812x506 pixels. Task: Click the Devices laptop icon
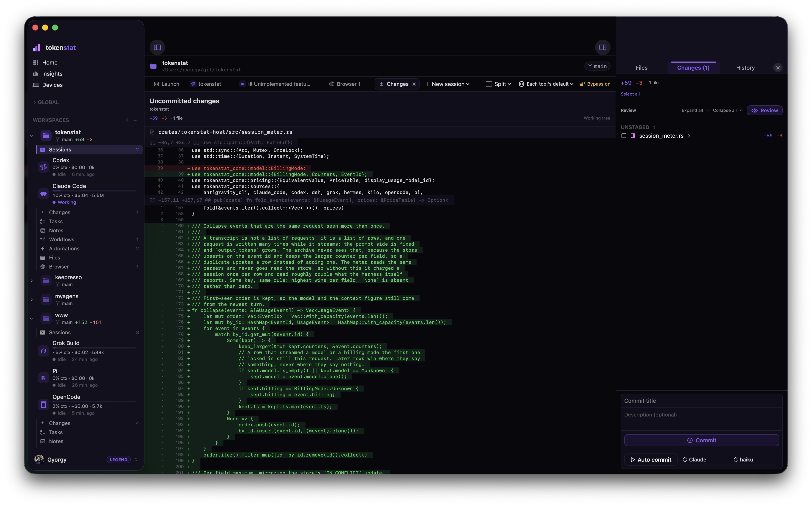tap(36, 85)
